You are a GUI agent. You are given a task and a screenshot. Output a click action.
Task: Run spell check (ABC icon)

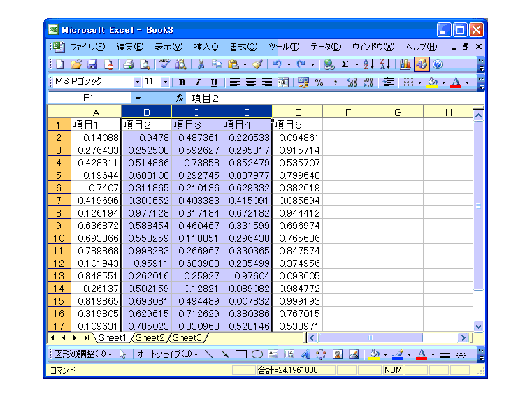(x=164, y=64)
